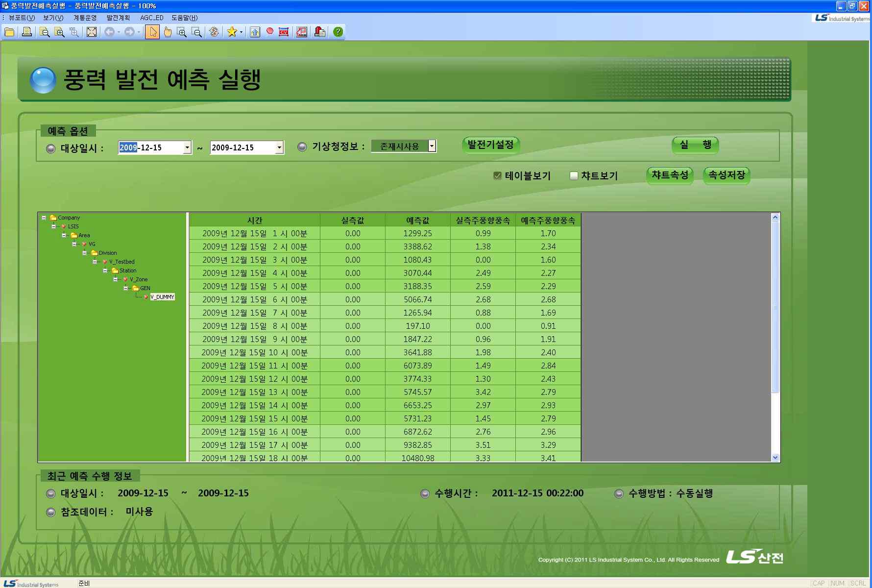Click the open folder toolbar icon
The image size is (872, 588).
[x=9, y=32]
